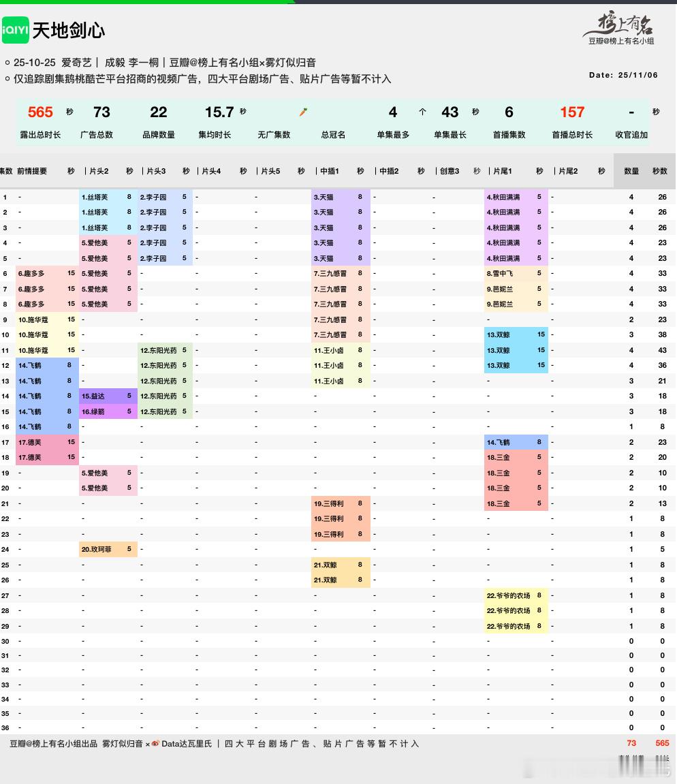Click the green iQIYI logo
The width and height of the screenshot is (677, 784).
point(16,30)
